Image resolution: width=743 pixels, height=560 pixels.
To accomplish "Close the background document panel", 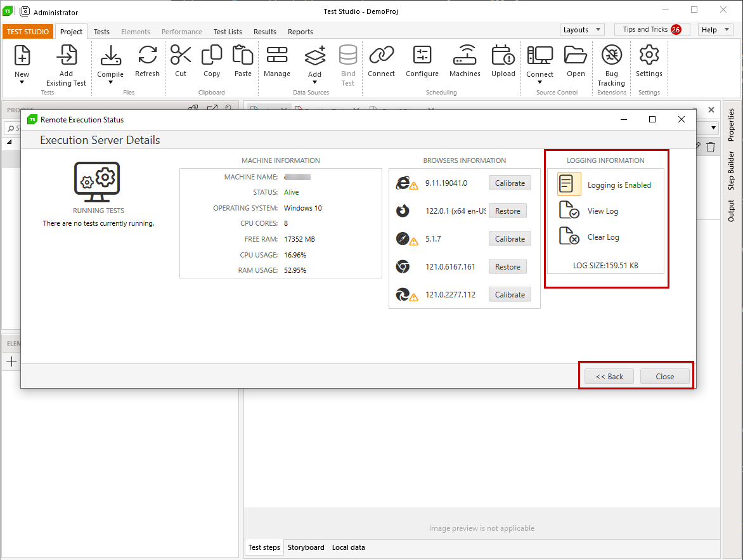I will pyautogui.click(x=711, y=110).
